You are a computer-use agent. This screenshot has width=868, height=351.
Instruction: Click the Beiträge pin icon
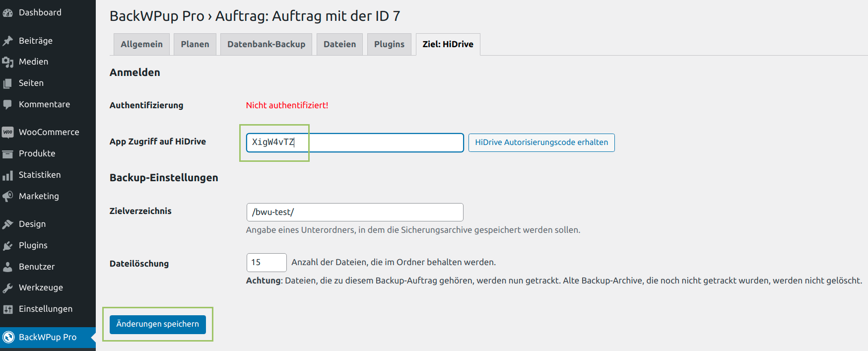(x=7, y=41)
